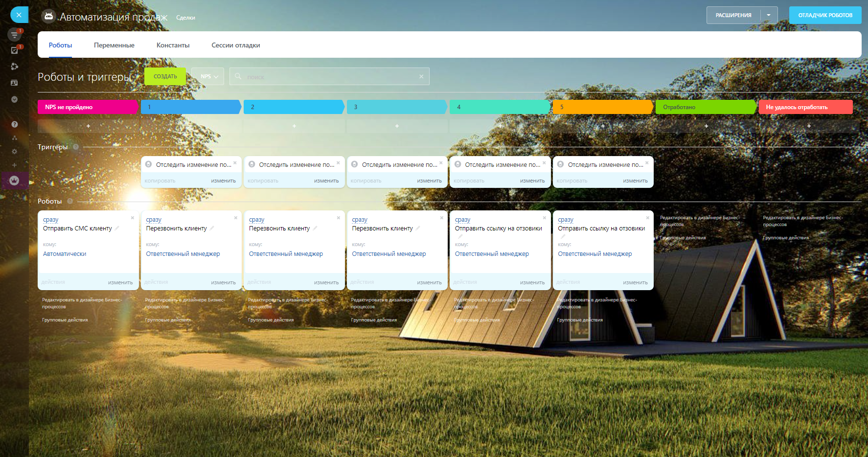Open the activity feed icon in sidebar
This screenshot has height=457, width=868.
pos(14,34)
